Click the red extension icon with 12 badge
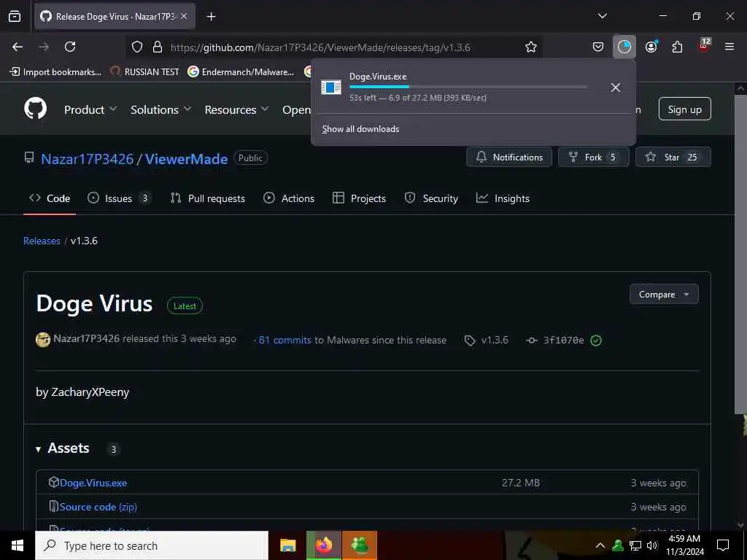Image resolution: width=747 pixels, height=560 pixels. tap(704, 46)
